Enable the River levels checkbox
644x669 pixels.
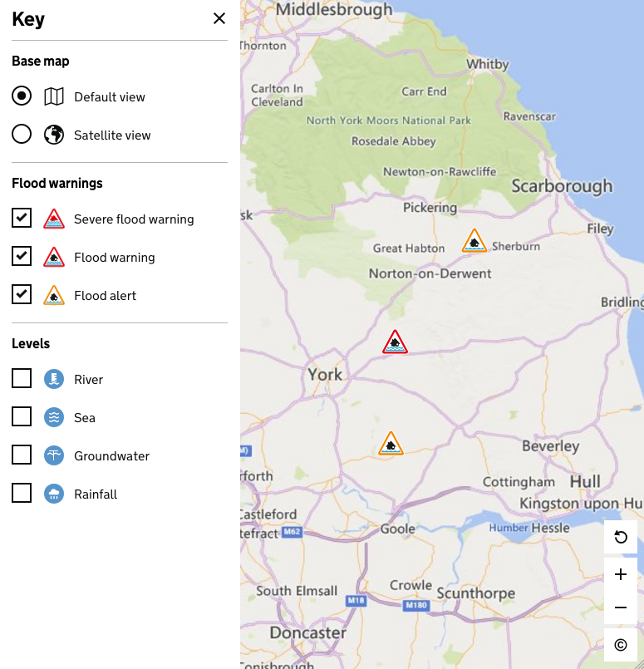pyautogui.click(x=22, y=379)
